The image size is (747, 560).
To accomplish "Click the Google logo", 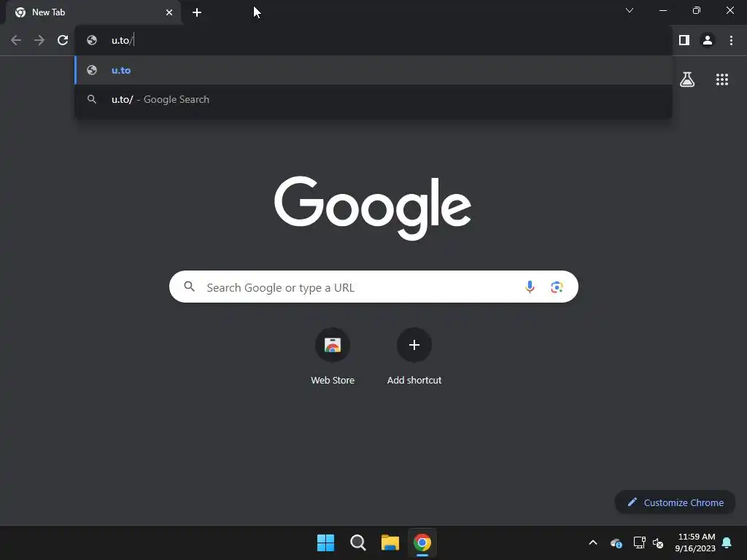I will click(373, 208).
